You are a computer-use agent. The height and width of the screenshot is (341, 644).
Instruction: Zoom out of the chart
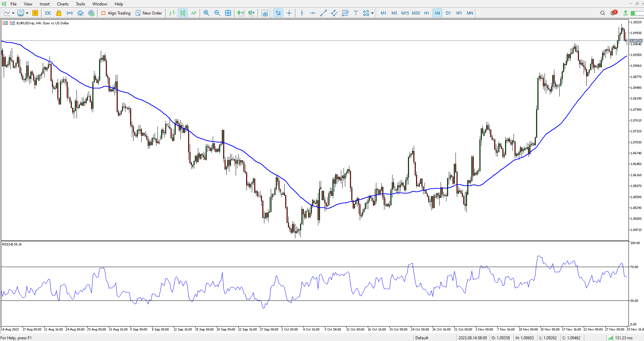coord(217,13)
